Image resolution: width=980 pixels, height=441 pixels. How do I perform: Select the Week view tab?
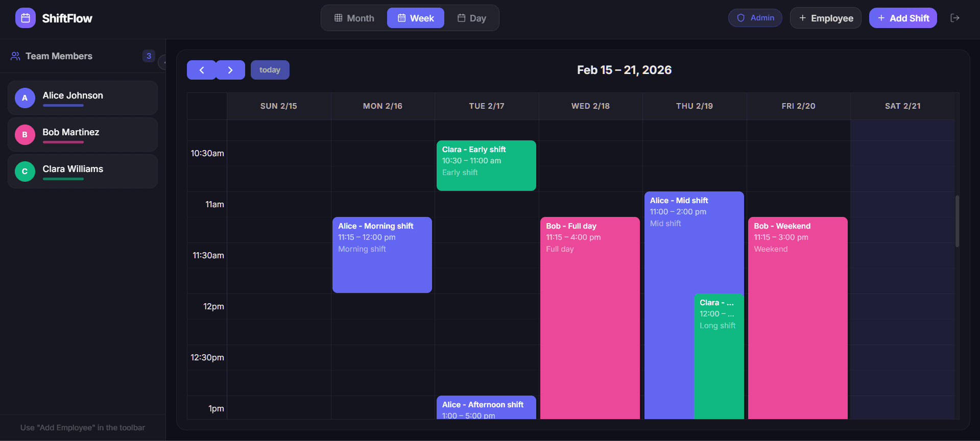click(x=416, y=18)
